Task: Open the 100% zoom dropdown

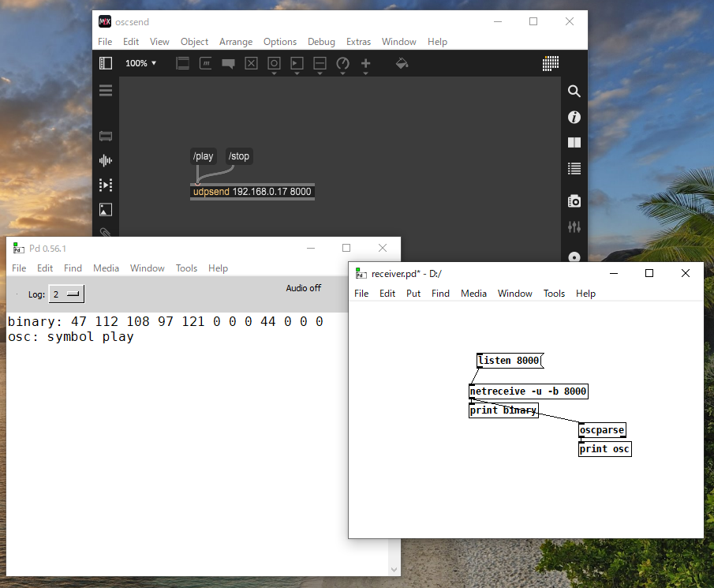Action: pyautogui.click(x=140, y=63)
